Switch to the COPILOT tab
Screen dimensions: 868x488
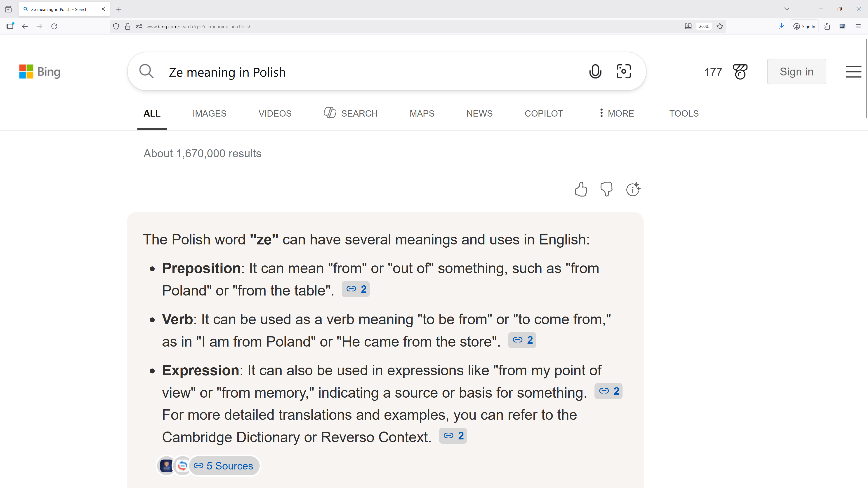click(543, 113)
